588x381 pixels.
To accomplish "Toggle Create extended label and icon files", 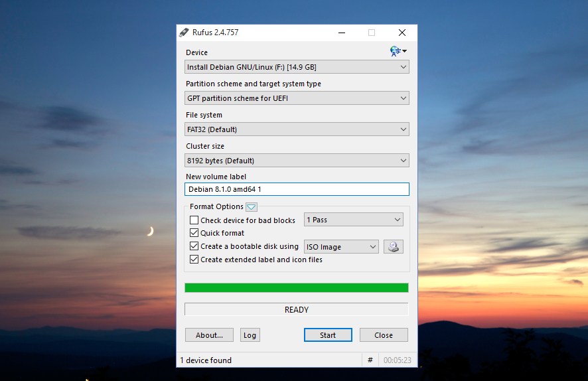I will coord(194,259).
